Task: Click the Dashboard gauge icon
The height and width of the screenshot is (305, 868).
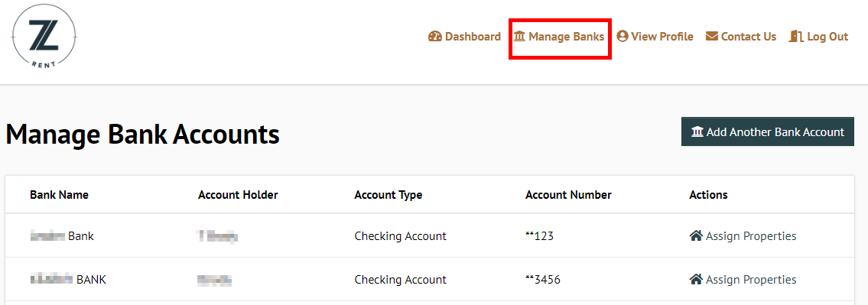Action: pos(435,37)
